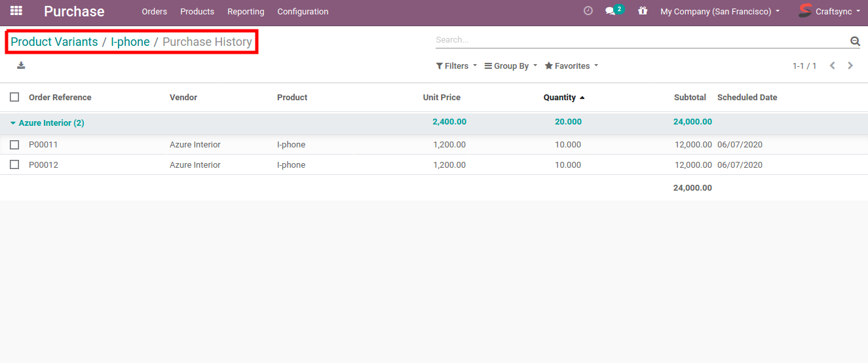868x363 pixels.
Task: Go to next page arrow
Action: (850, 66)
